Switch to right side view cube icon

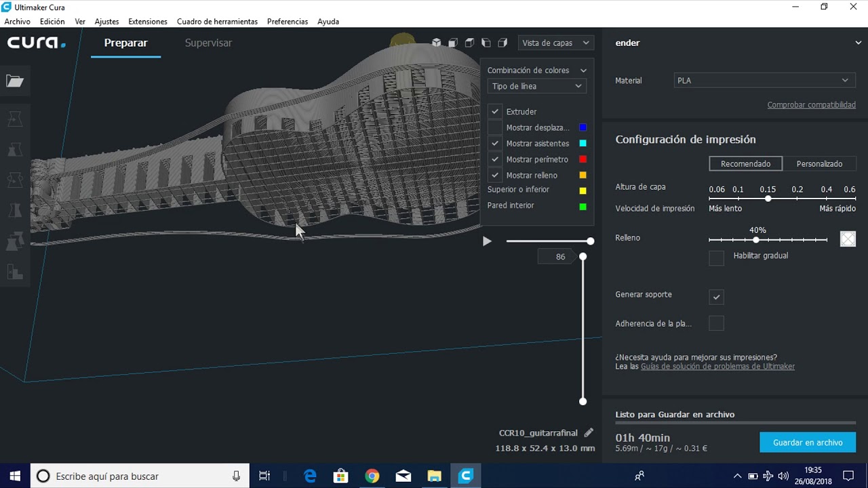502,43
